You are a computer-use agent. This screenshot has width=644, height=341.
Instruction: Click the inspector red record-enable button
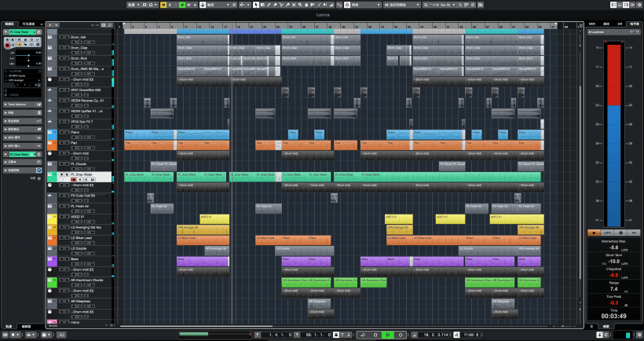(7, 46)
